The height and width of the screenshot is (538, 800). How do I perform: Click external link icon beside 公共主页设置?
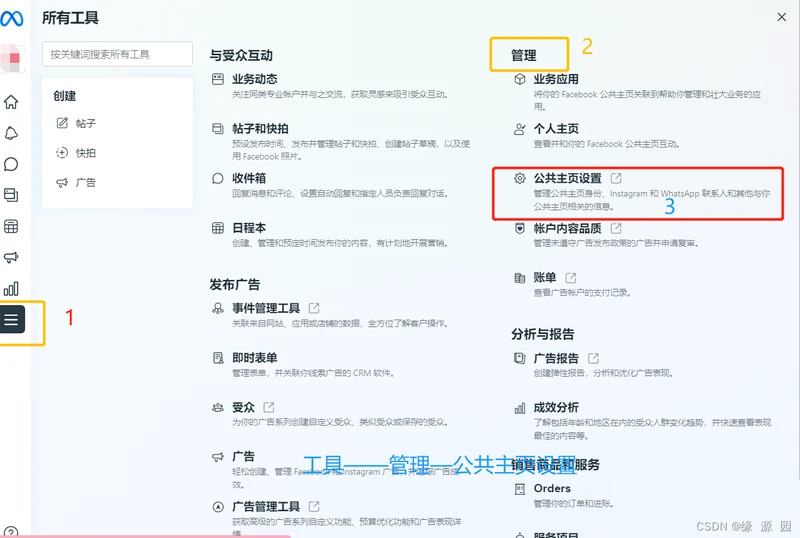616,178
